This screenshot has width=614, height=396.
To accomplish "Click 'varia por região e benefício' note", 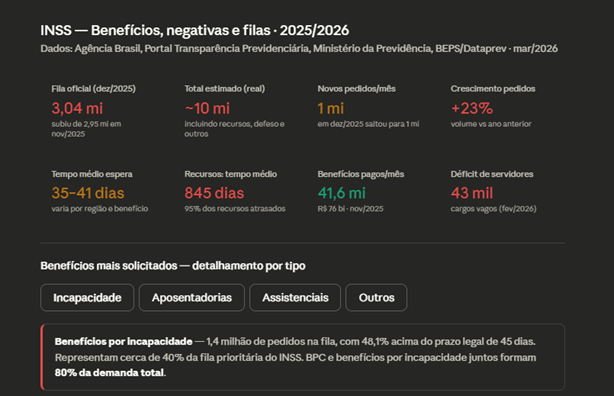I will tap(99, 209).
